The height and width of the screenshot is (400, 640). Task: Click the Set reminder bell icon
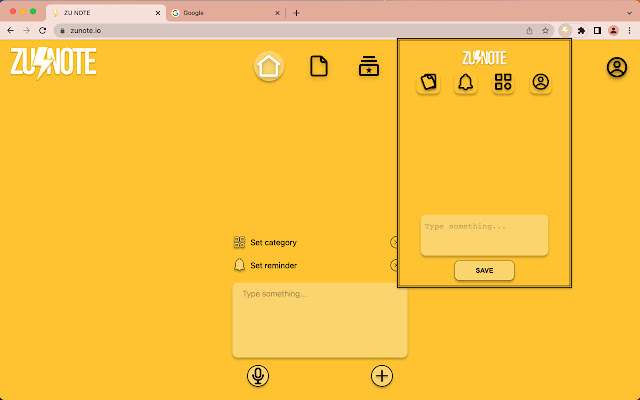coord(239,265)
